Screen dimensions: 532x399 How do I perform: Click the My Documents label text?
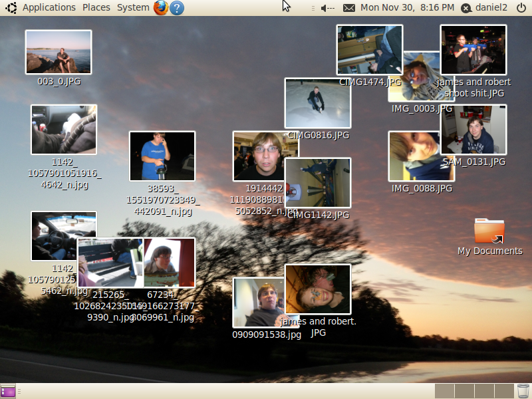coord(490,251)
